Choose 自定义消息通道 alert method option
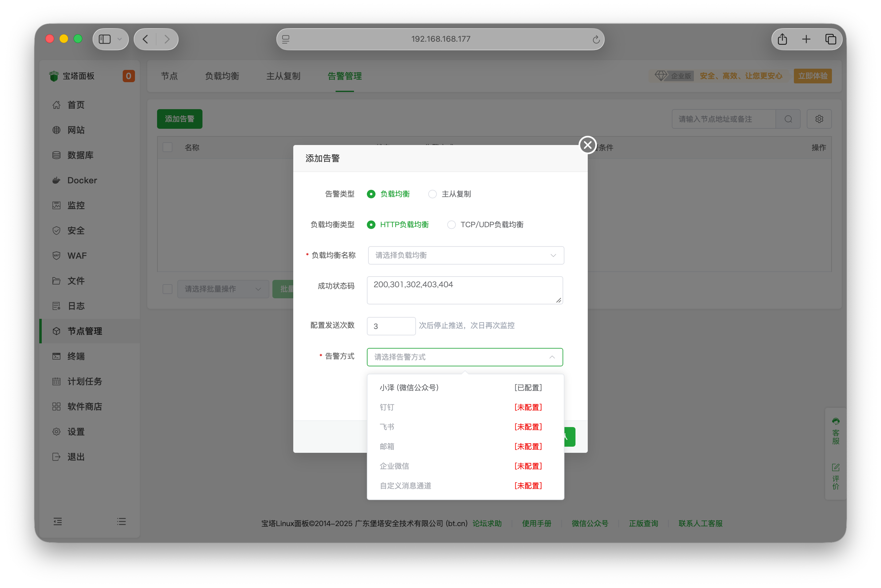 coord(465,486)
